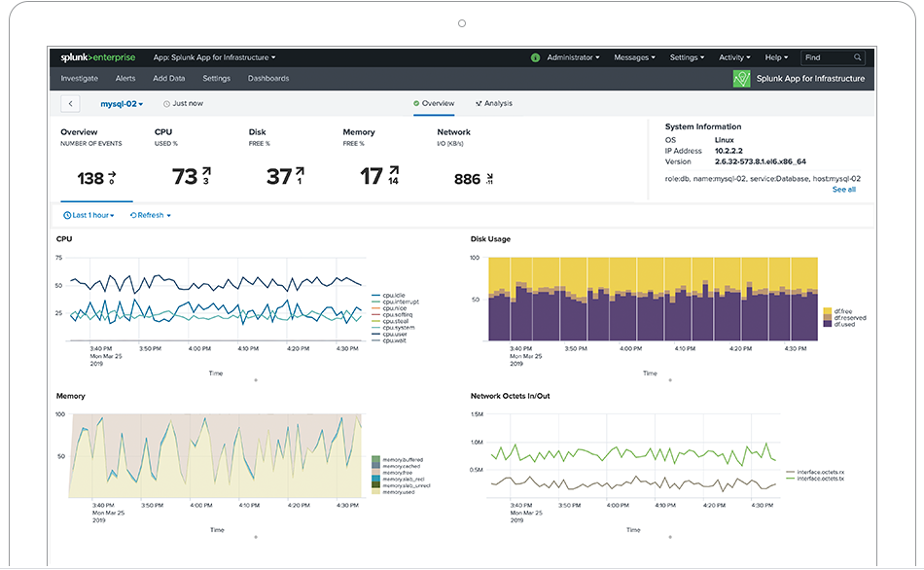924x570 pixels.
Task: Click the green info icon beside Administrator
Action: pos(534,56)
